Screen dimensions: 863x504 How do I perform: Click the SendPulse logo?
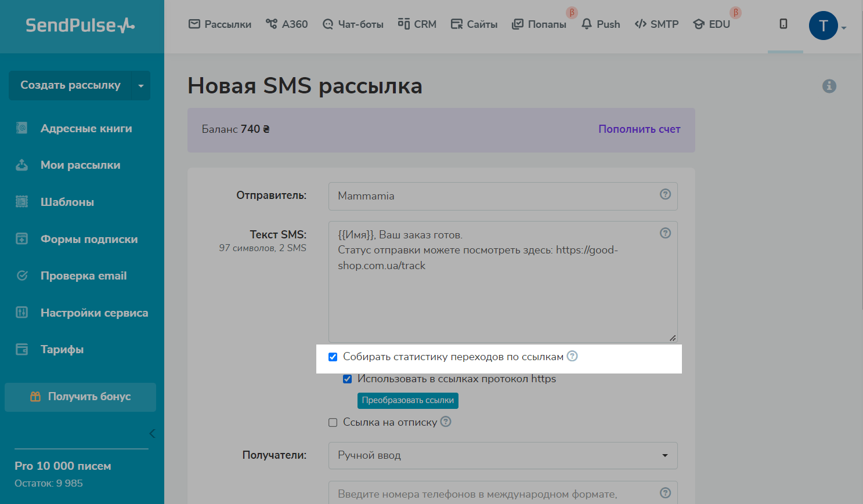80,26
